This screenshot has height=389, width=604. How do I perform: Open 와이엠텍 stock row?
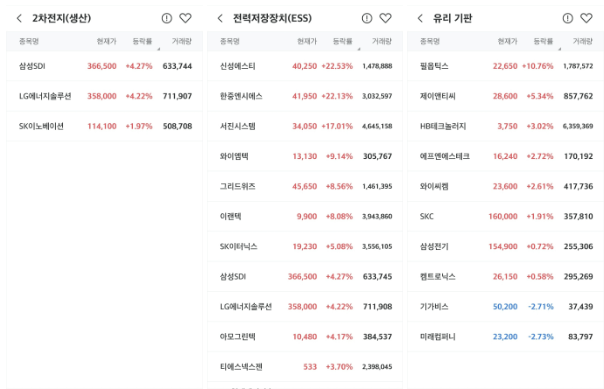pyautogui.click(x=305, y=156)
